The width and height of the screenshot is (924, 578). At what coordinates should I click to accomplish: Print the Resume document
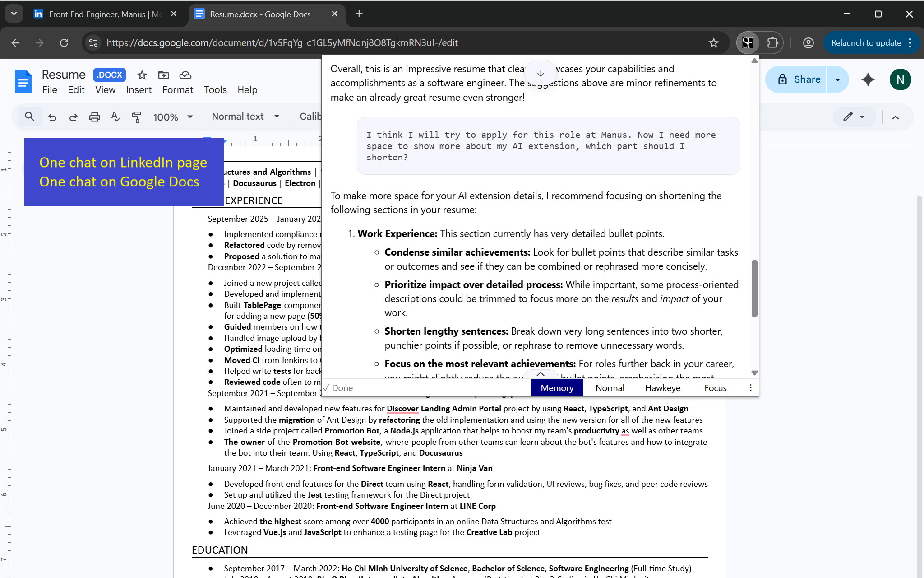coord(94,117)
